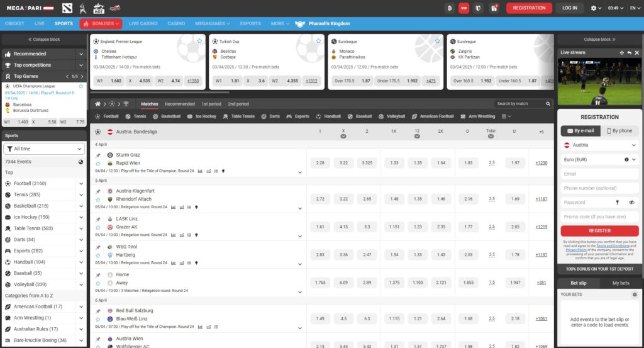Image resolution: width=644 pixels, height=348 pixels.
Task: Open the ESPORTS menu item
Action: pyautogui.click(x=250, y=23)
